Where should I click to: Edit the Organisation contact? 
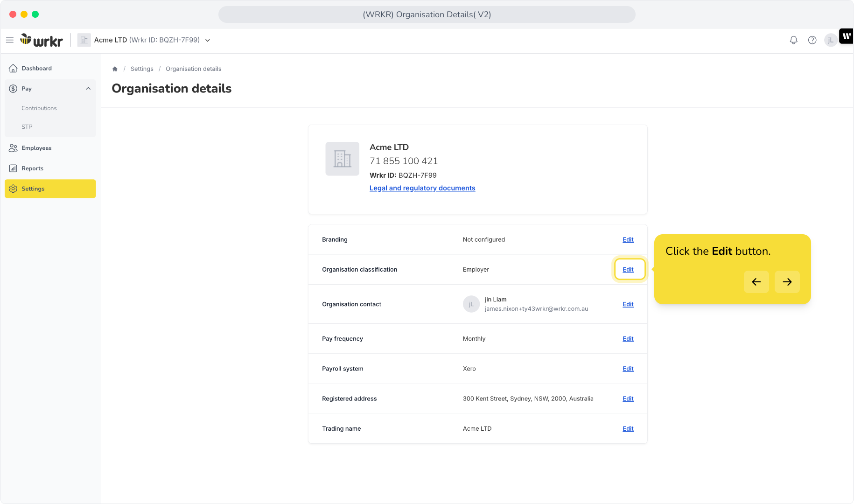(628, 304)
